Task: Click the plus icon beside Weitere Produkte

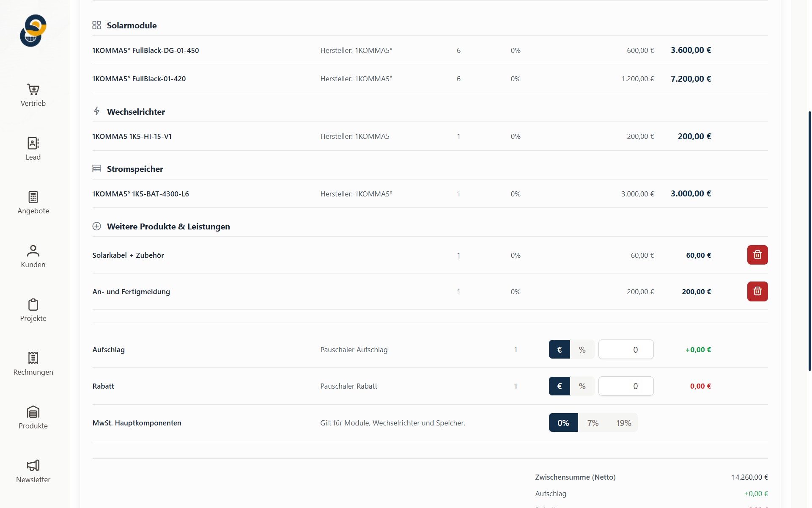Action: coord(96,226)
